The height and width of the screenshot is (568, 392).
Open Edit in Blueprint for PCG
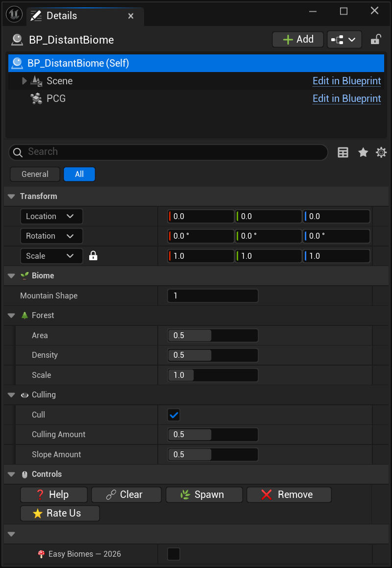point(347,99)
